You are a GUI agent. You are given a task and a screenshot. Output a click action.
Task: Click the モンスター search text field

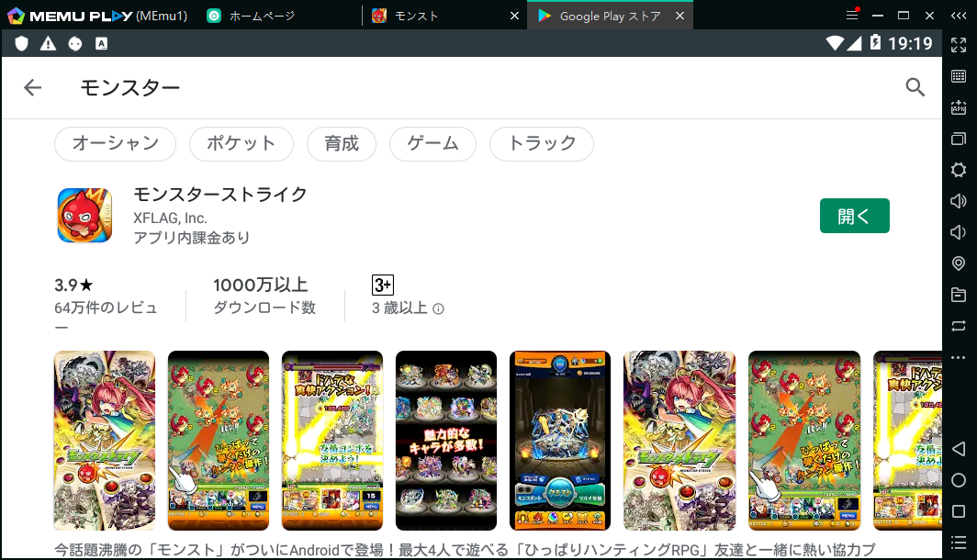point(459,87)
